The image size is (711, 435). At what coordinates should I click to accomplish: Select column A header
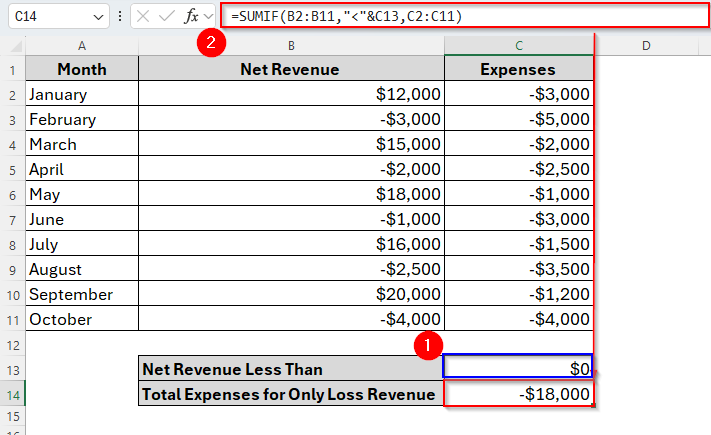tap(81, 45)
